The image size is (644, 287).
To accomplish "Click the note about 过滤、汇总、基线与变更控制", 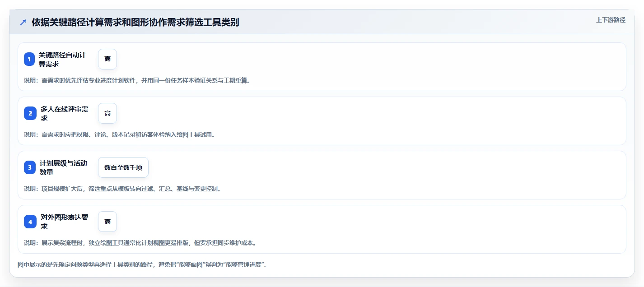I will pyautogui.click(x=122, y=189).
